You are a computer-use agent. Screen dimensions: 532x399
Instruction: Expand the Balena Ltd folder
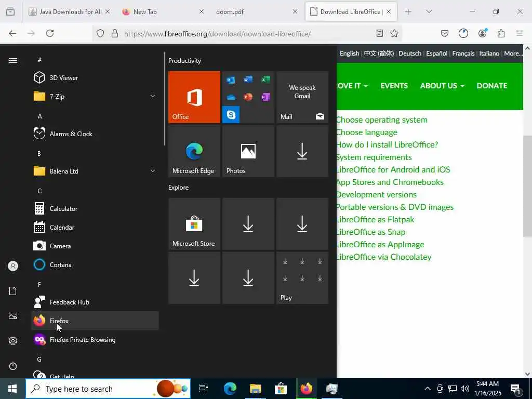pyautogui.click(x=95, y=171)
